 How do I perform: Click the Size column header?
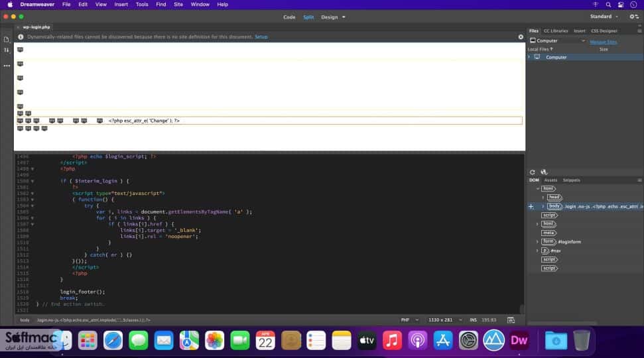pos(604,49)
